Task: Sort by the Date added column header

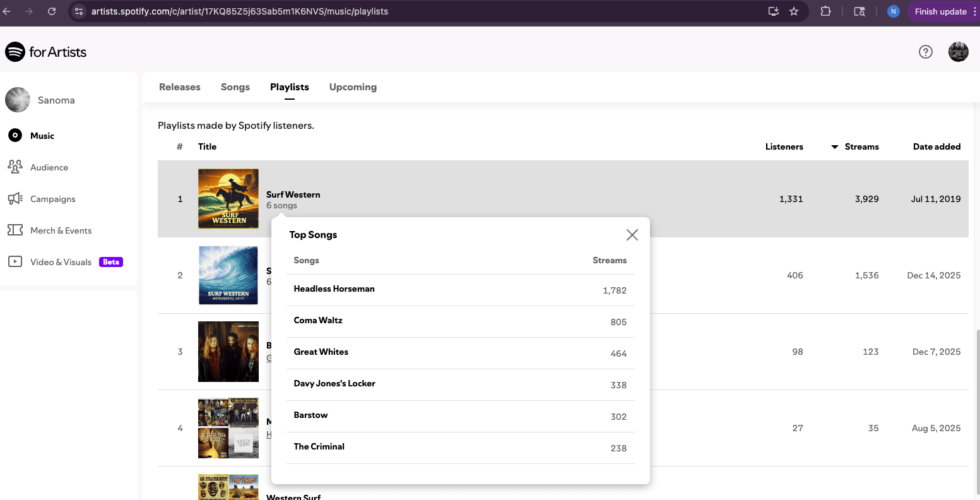Action: point(936,146)
